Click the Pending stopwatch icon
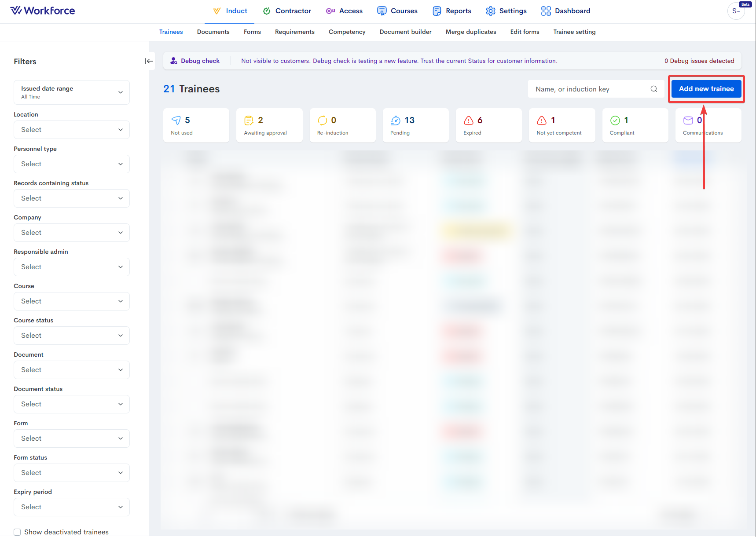756x537 pixels. pos(396,121)
